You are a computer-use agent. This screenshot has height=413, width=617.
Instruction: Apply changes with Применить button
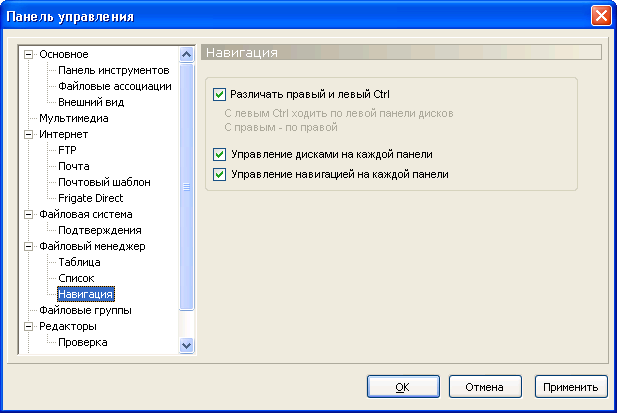pos(572,386)
